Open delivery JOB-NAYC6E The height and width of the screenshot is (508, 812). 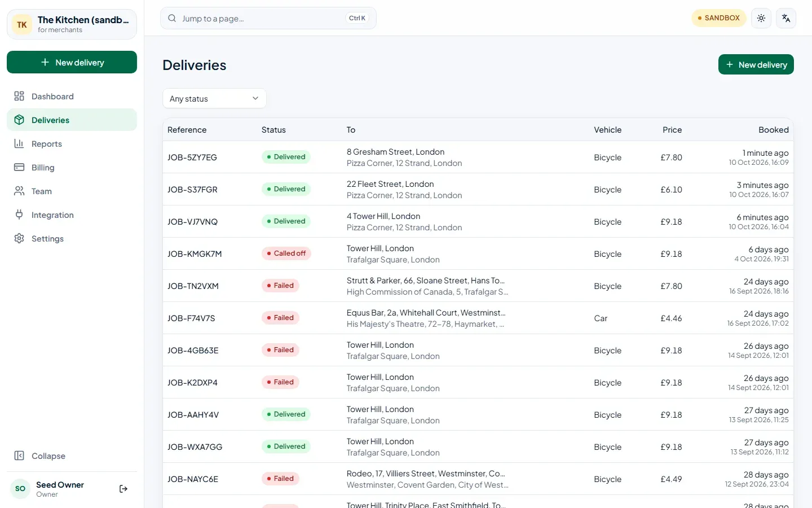(193, 479)
